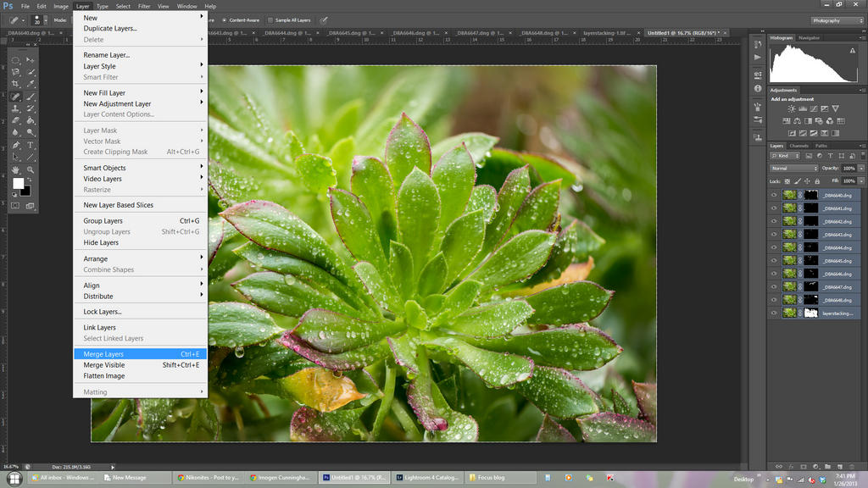
Task: Select the Hand tool
Action: click(16, 169)
